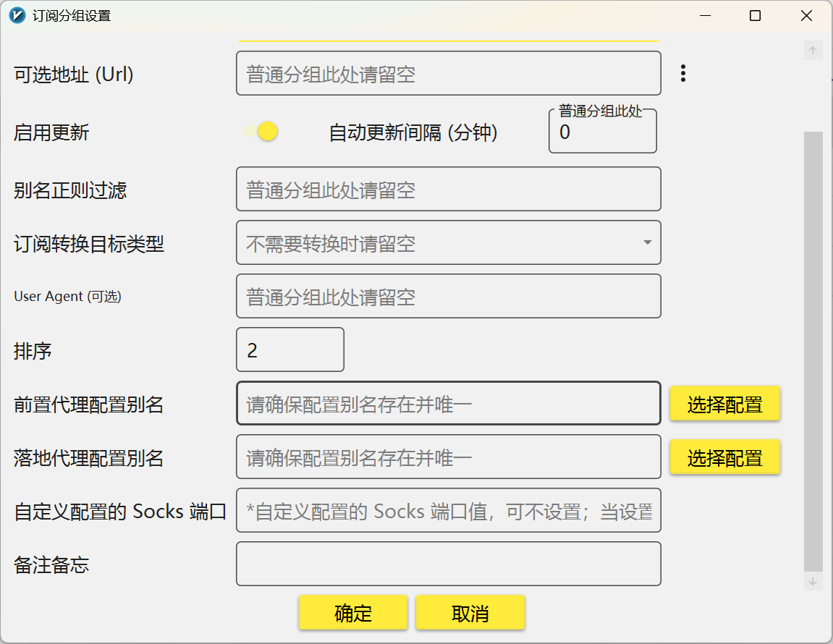Click the 取消 button
This screenshot has width=833, height=644.
click(470, 613)
